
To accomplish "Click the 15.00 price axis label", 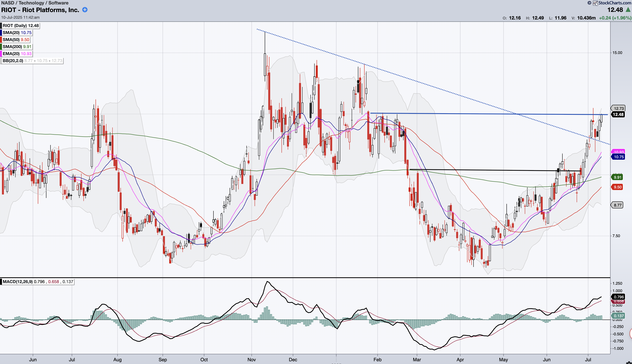I will click(617, 52).
